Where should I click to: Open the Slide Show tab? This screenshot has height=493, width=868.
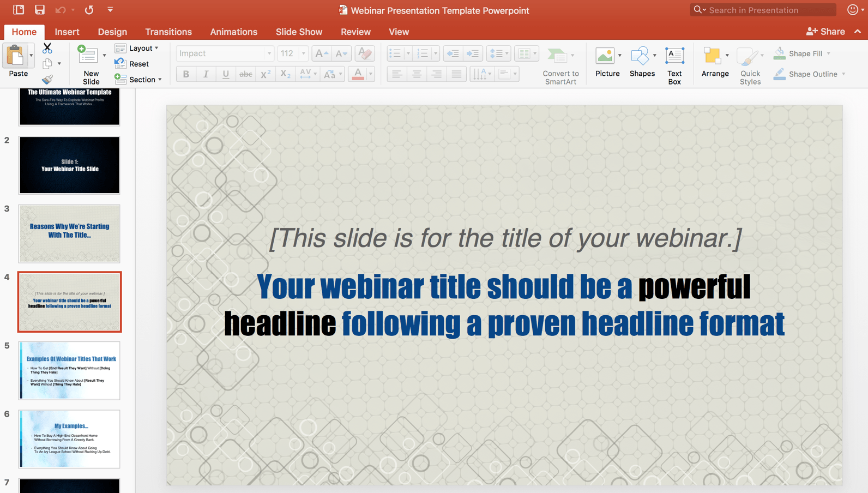[x=299, y=32]
